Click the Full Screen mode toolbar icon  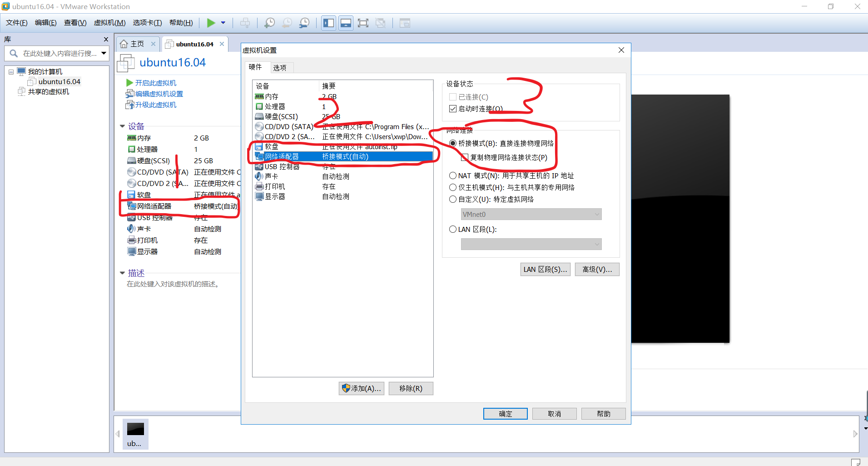click(363, 23)
